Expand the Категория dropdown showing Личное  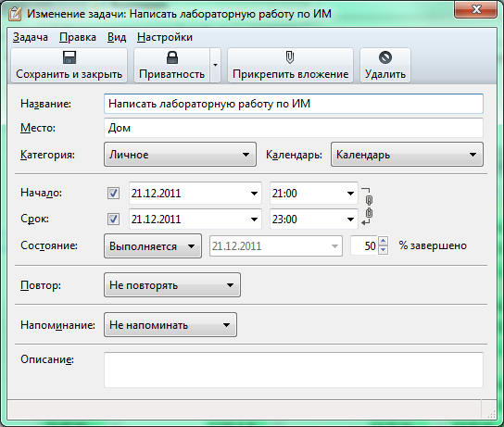point(180,155)
